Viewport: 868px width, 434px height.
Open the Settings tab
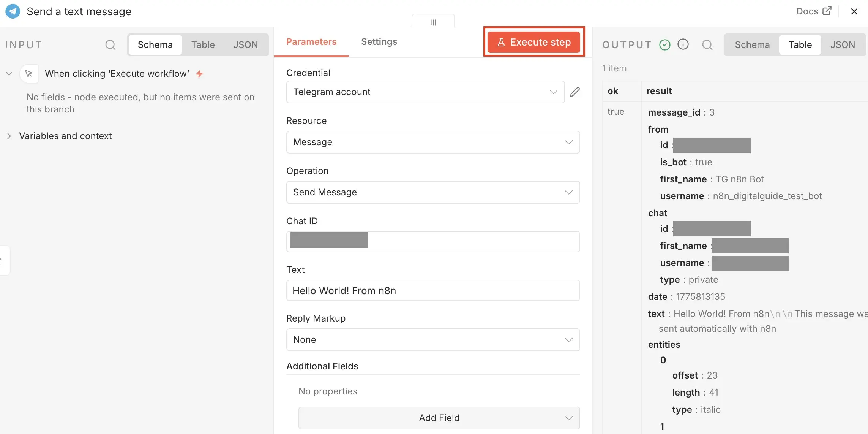click(379, 42)
